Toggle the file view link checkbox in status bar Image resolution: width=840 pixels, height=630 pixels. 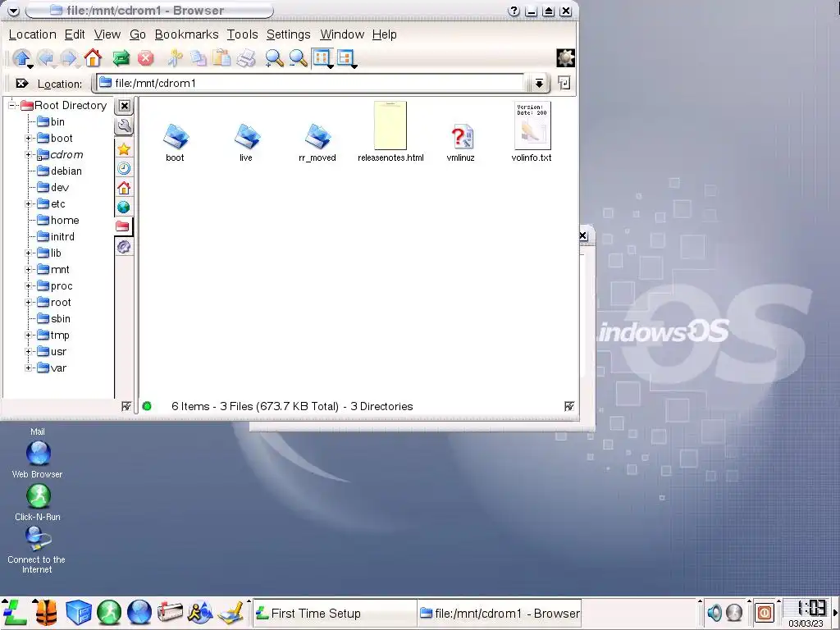(569, 407)
